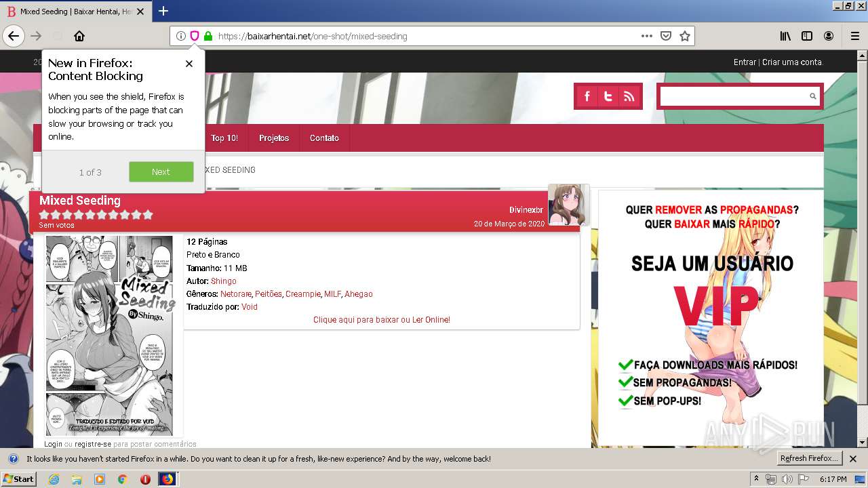Image resolution: width=868 pixels, height=488 pixels.
Task: Open the Library icon
Action: coord(785,36)
